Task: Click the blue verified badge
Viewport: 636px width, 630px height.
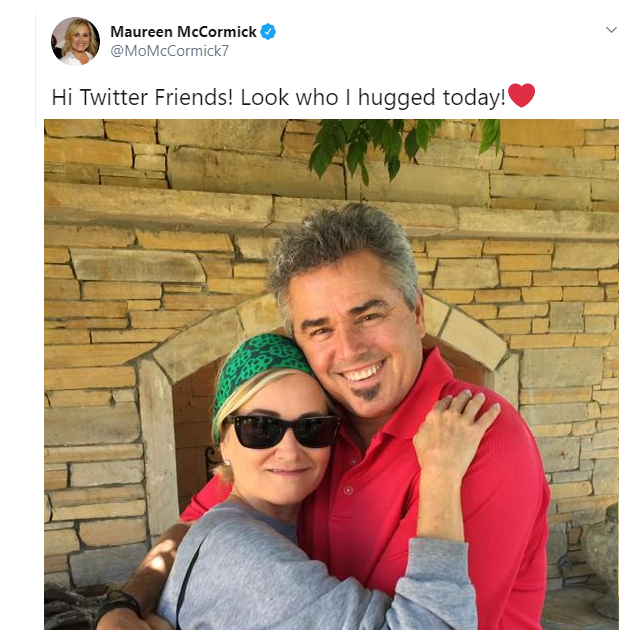Action: (x=268, y=32)
